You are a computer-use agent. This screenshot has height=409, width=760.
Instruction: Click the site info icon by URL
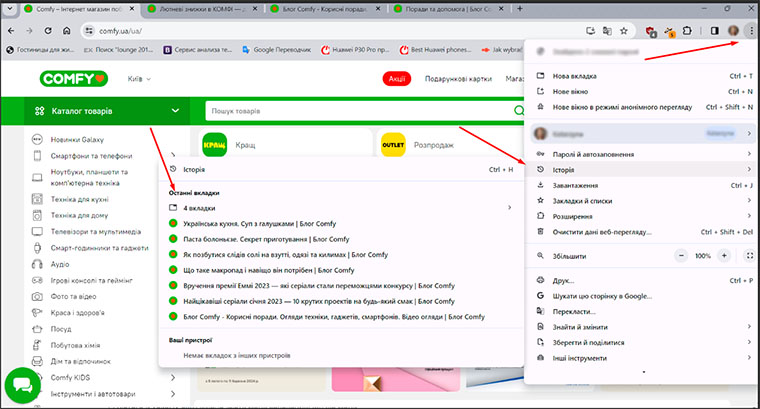point(88,31)
